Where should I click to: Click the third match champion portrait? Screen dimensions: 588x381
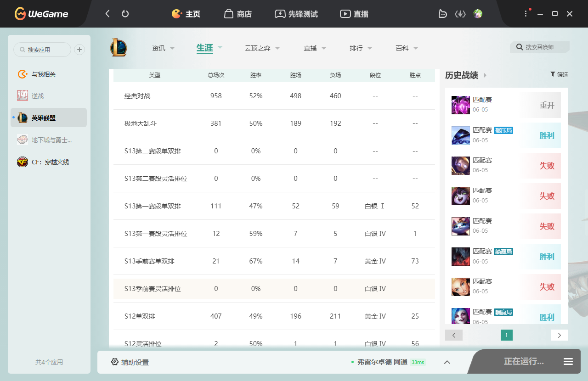click(x=461, y=166)
